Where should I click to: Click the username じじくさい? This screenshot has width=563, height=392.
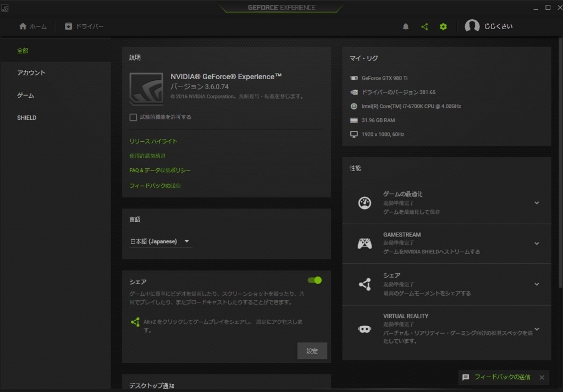coord(498,26)
